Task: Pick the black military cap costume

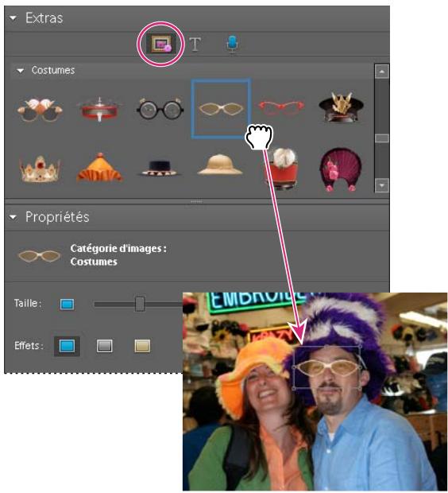Action: tap(342, 107)
